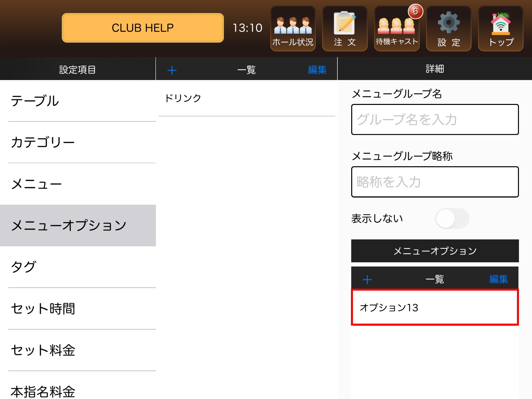Viewport: 532px width, 399px height.
Task: Open the ホール状況 hall status icon
Action: click(x=293, y=29)
